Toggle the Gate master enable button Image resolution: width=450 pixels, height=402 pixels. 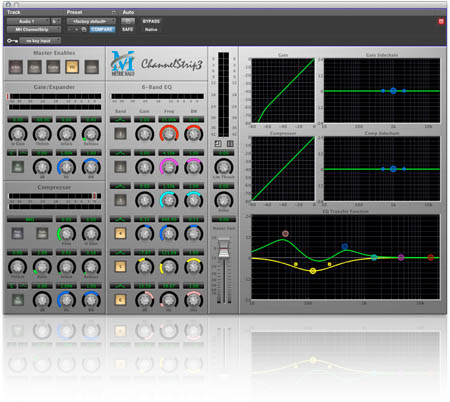(35, 67)
